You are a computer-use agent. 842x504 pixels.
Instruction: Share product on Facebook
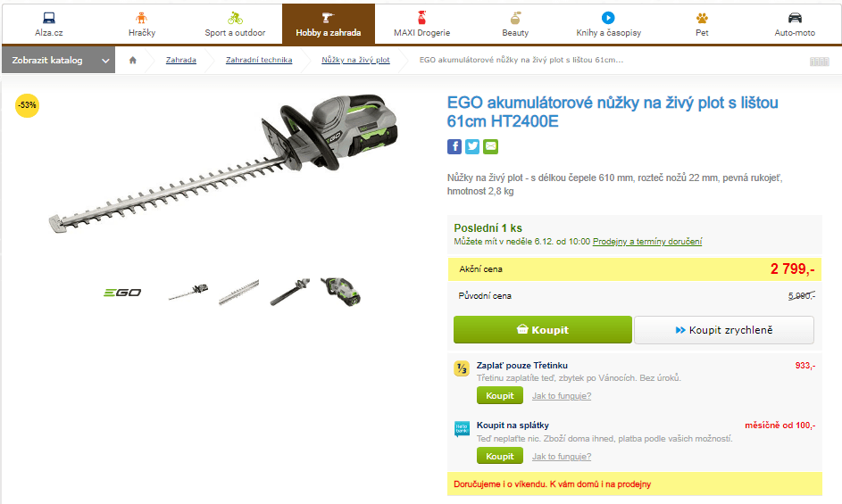pyautogui.click(x=454, y=146)
